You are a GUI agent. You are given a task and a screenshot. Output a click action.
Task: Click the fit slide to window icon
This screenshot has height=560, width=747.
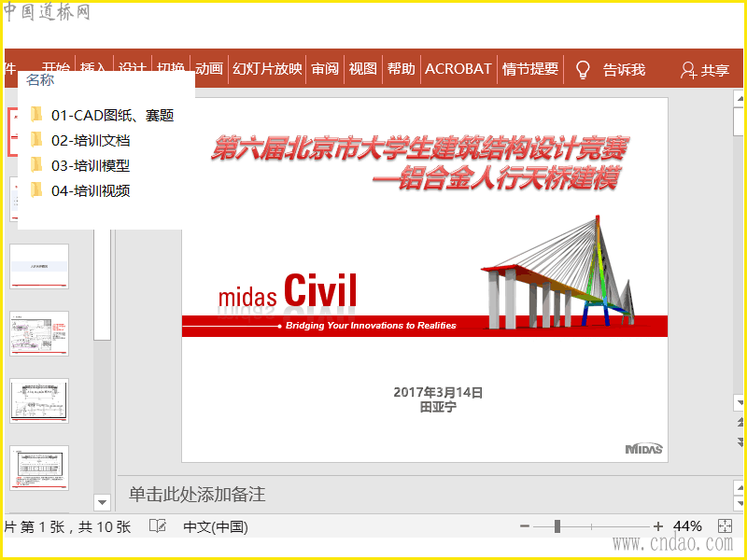[x=725, y=526]
